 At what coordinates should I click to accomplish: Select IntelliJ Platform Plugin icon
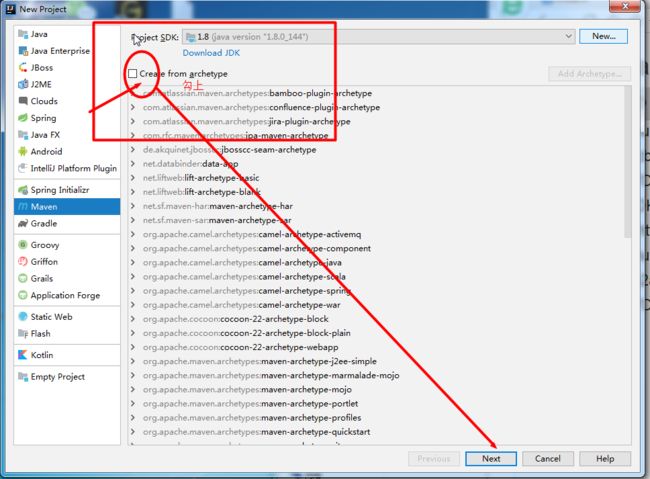click(x=23, y=168)
